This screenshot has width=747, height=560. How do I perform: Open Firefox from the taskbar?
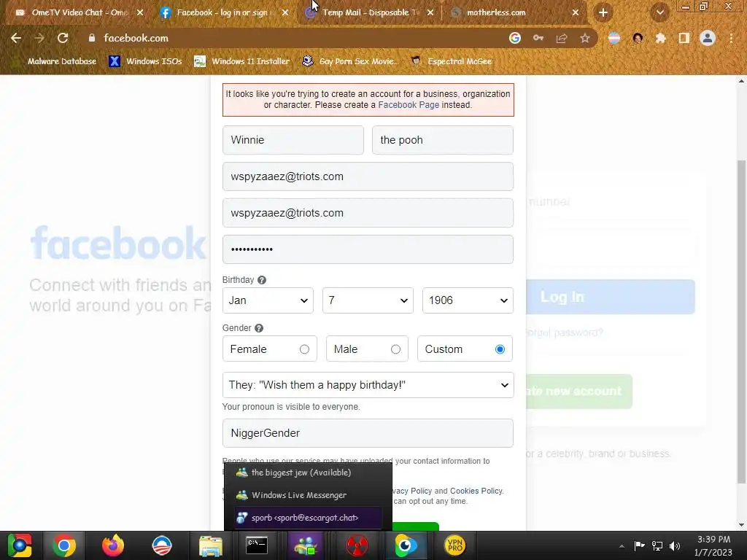113,545
